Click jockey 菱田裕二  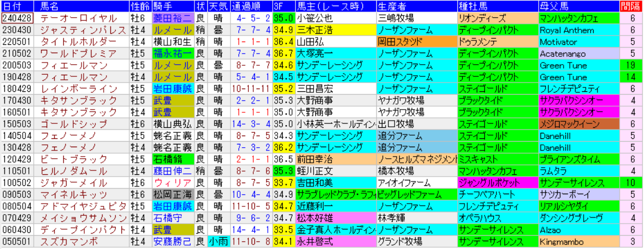(173, 18)
